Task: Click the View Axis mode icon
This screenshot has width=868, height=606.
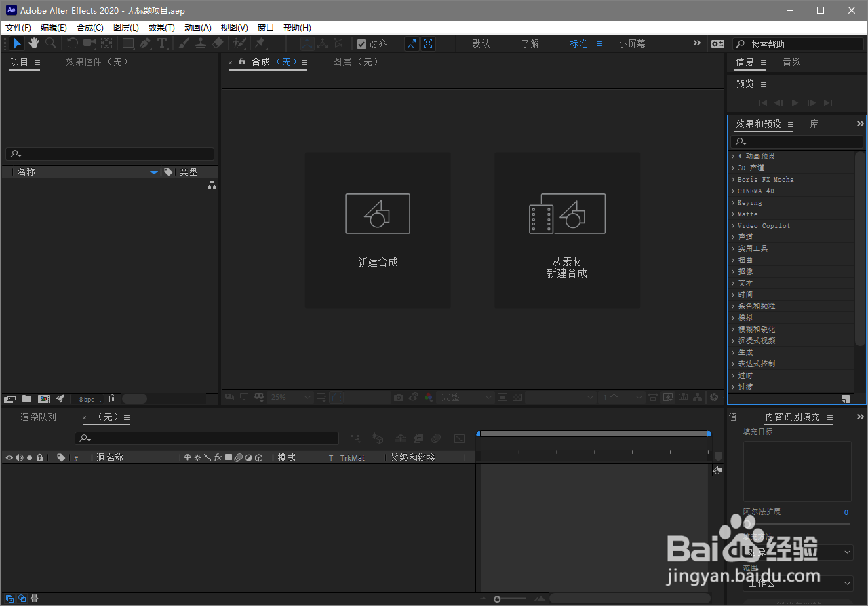Action: point(338,43)
